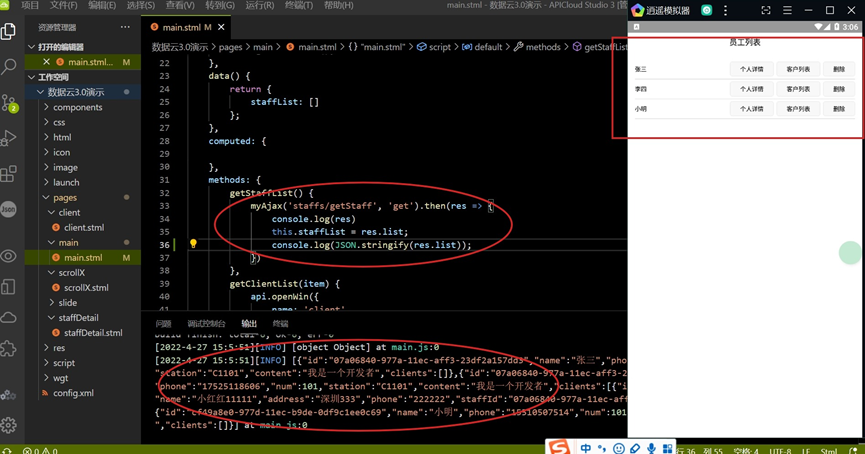Click the three dots in the explorer header

(x=125, y=27)
